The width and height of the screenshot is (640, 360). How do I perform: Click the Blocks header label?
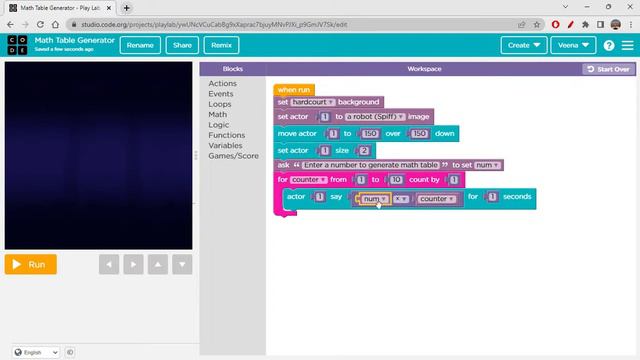coord(233,69)
